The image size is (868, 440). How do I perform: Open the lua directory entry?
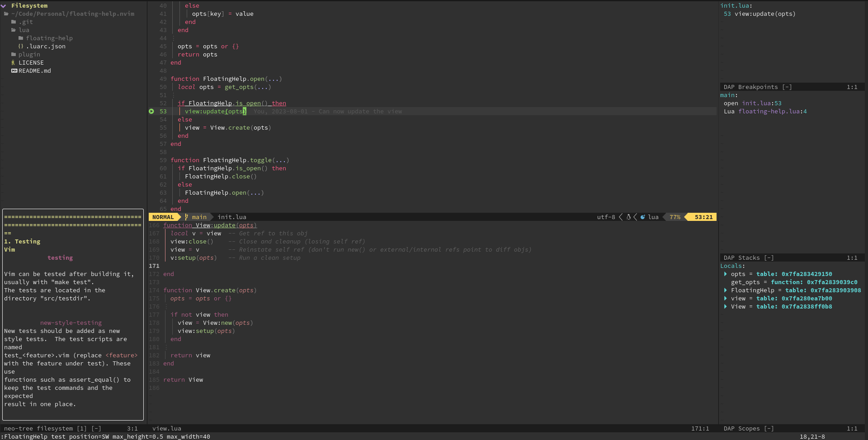click(x=24, y=30)
